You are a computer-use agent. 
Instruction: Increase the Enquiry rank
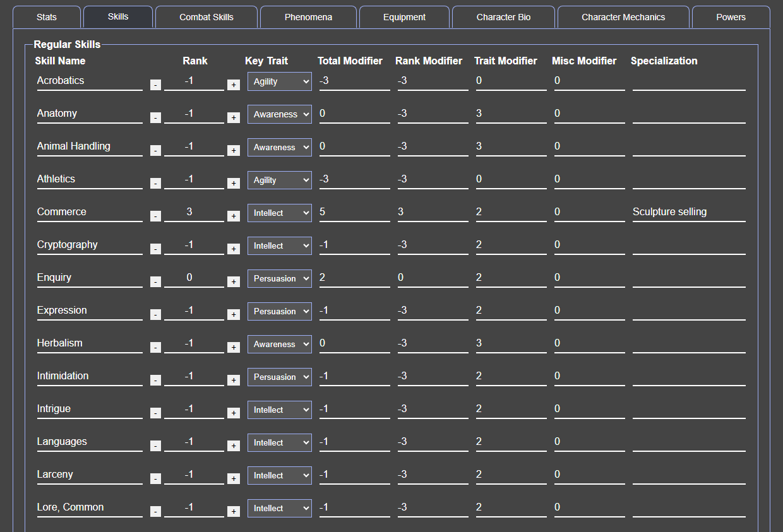234,281
